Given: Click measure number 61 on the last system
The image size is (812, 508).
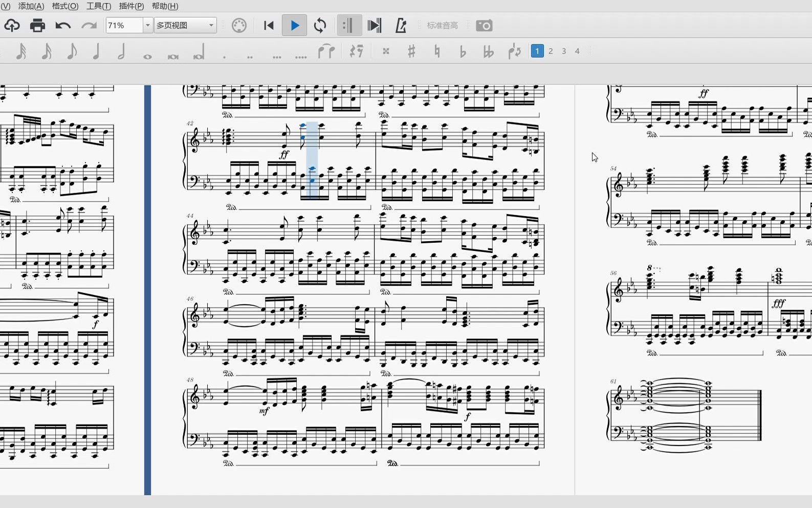Looking at the screenshot, I should [613, 381].
